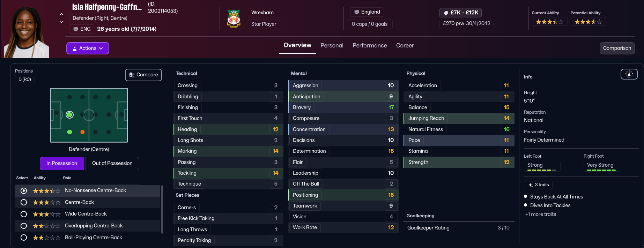
Task: Click the info panel attribute polygon icon
Action: point(629,74)
